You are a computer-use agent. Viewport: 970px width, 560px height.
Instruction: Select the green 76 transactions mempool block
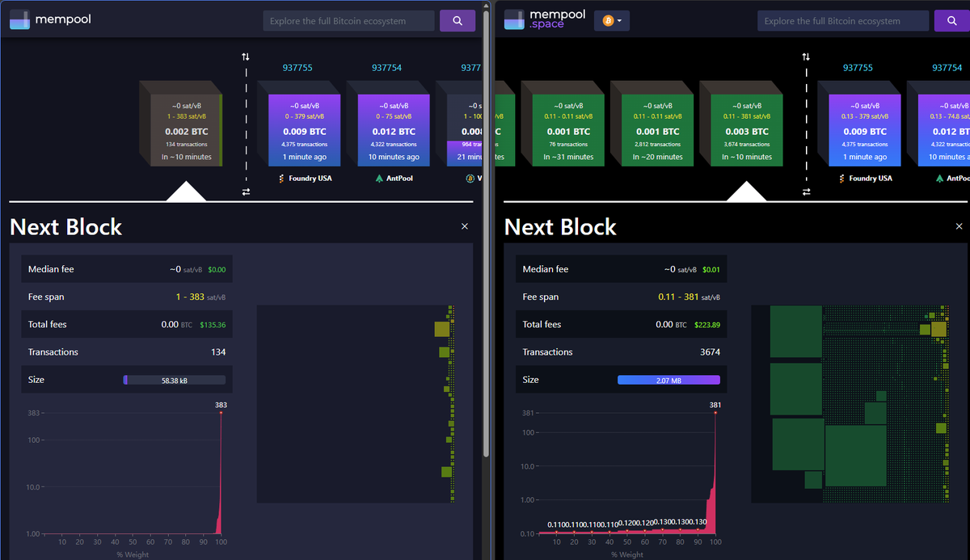click(568, 130)
